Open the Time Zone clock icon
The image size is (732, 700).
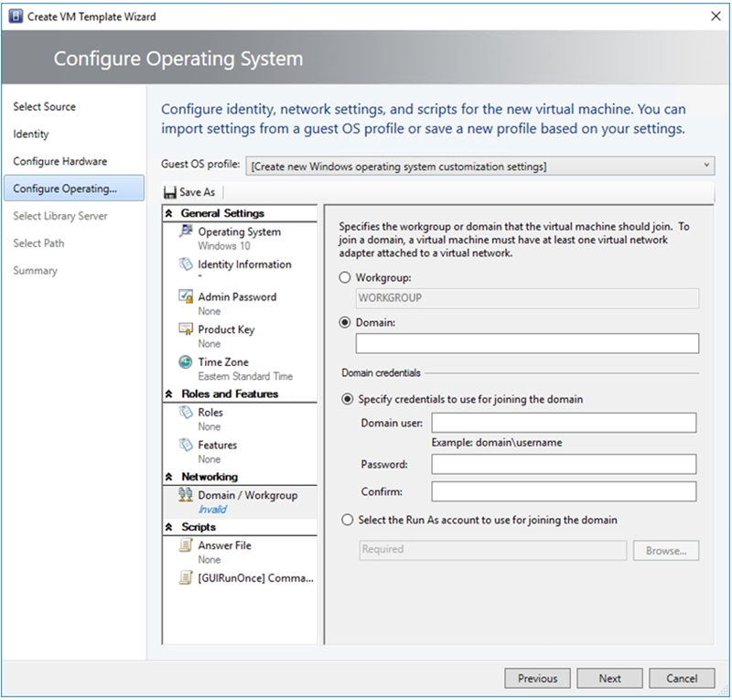[185, 361]
